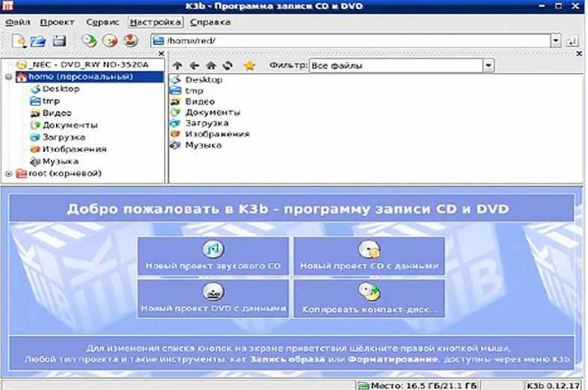This screenshot has height=390, width=588.
Task: Click the New project toolbar icon
Action: 19,41
